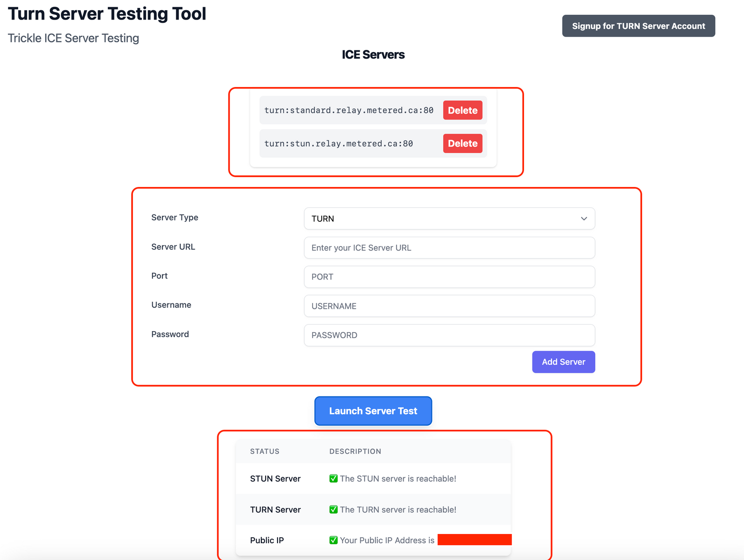Click Signup for TURN Server Account
Viewport: 744px width, 560px height.
(x=638, y=26)
